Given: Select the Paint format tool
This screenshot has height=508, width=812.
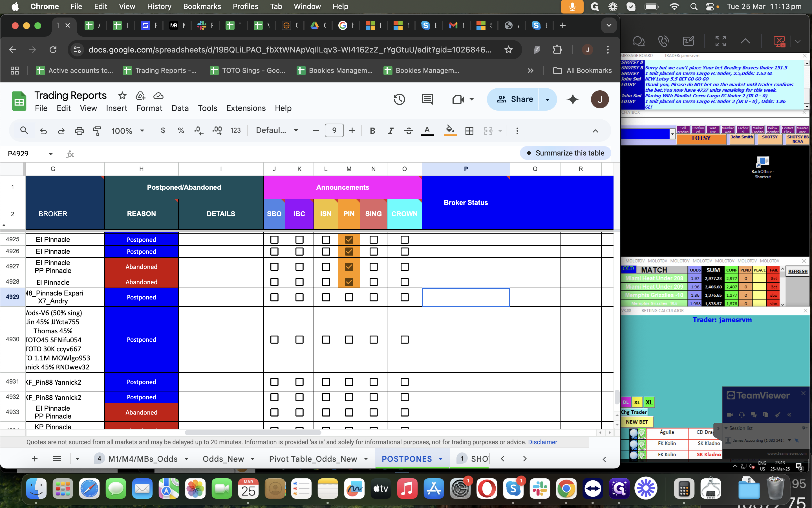Looking at the screenshot, I should pyautogui.click(x=97, y=131).
